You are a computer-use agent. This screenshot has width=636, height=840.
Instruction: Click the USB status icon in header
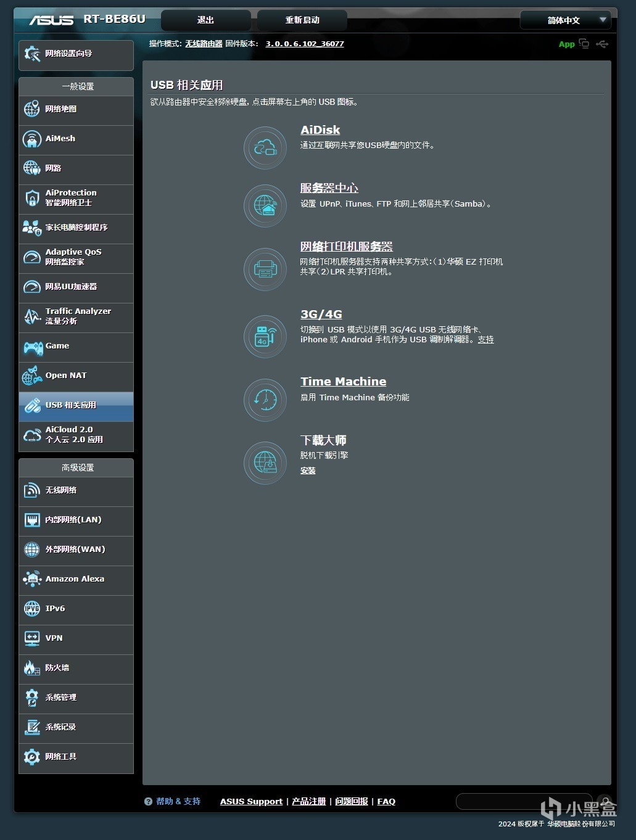602,44
